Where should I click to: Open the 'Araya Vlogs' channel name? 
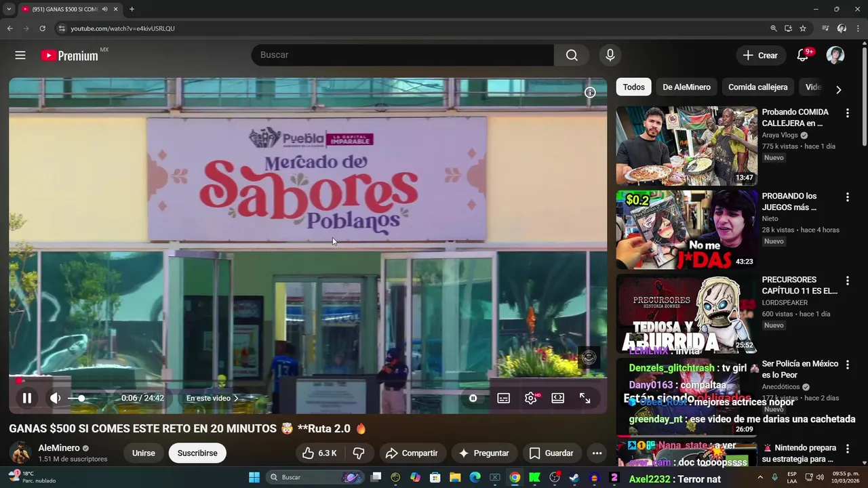(x=780, y=136)
